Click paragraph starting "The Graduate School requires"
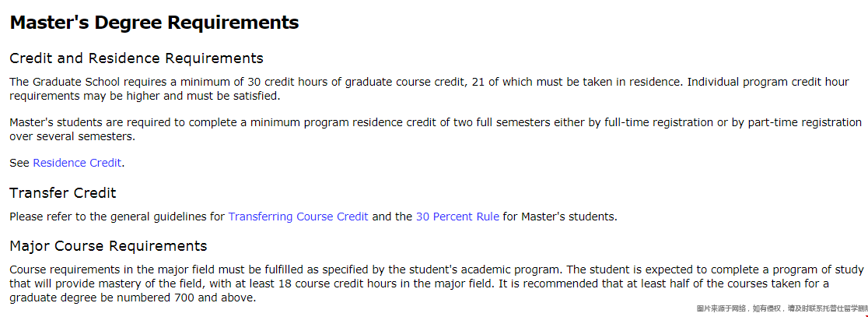This screenshot has width=868, height=317. pyautogui.click(x=429, y=89)
